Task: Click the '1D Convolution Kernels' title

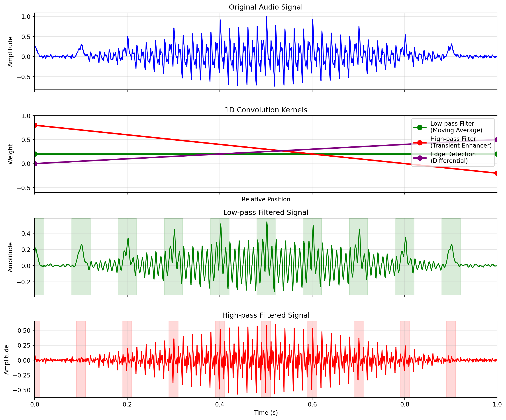Action: [266, 110]
